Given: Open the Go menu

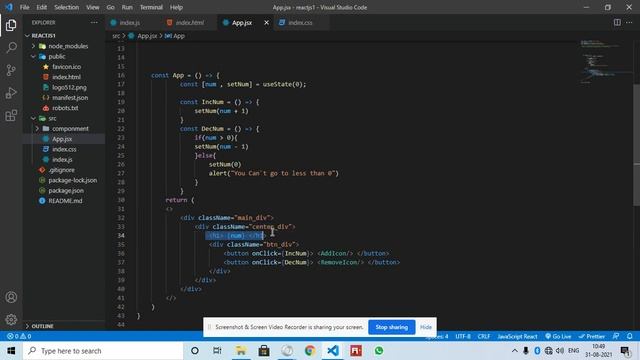Looking at the screenshot, I should pyautogui.click(x=110, y=7).
